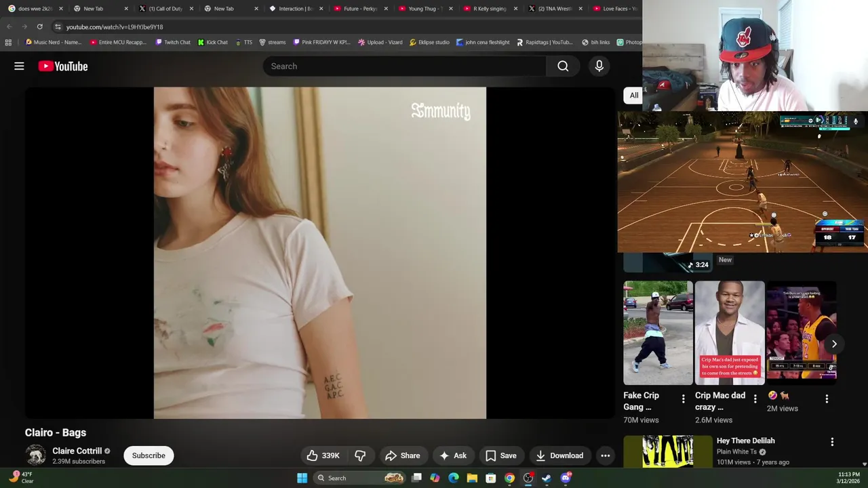Like the Clairo - Bags video
Screen dimensions: 868x488
click(323, 455)
